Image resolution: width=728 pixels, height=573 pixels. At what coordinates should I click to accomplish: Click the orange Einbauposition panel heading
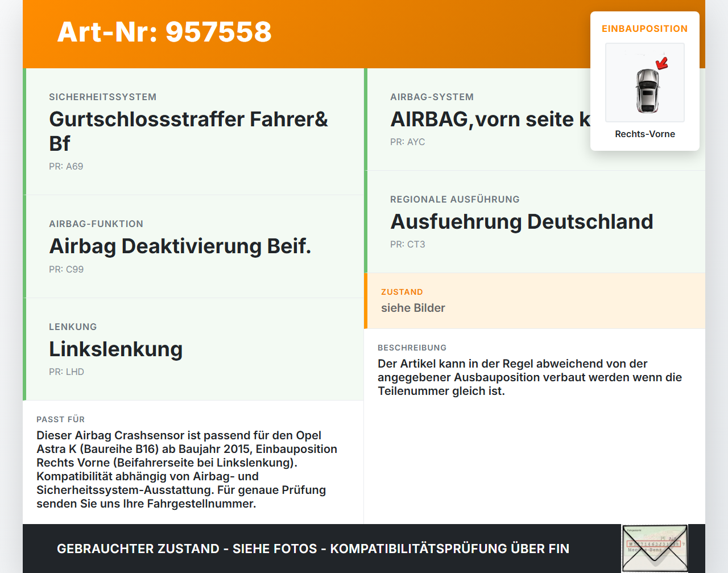pos(644,28)
